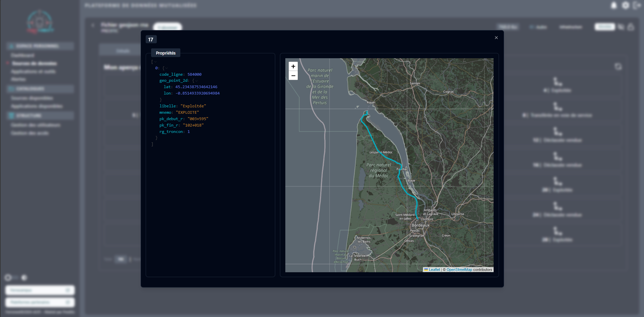
Task: Collapse the item 0 JSON object
Action: [167, 68]
